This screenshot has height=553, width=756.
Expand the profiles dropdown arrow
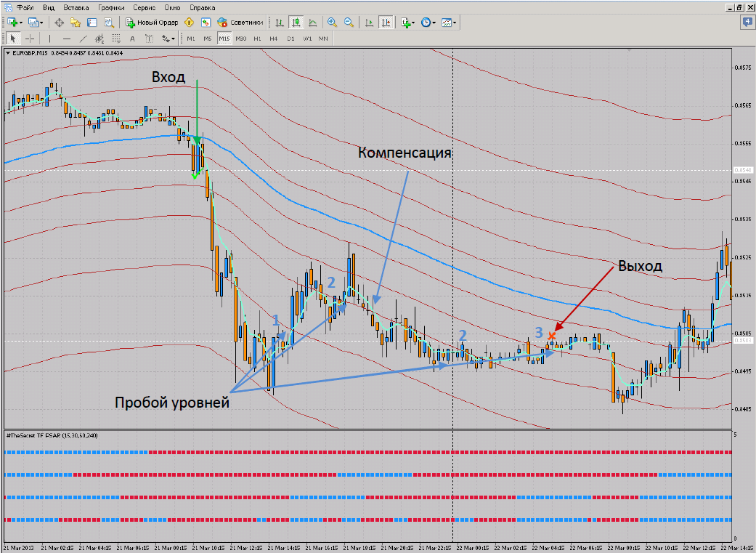[42, 23]
